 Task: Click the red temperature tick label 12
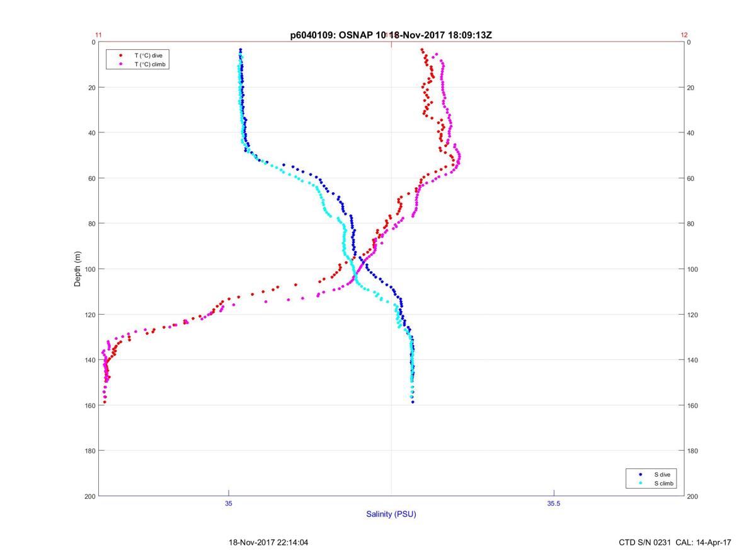pos(684,35)
